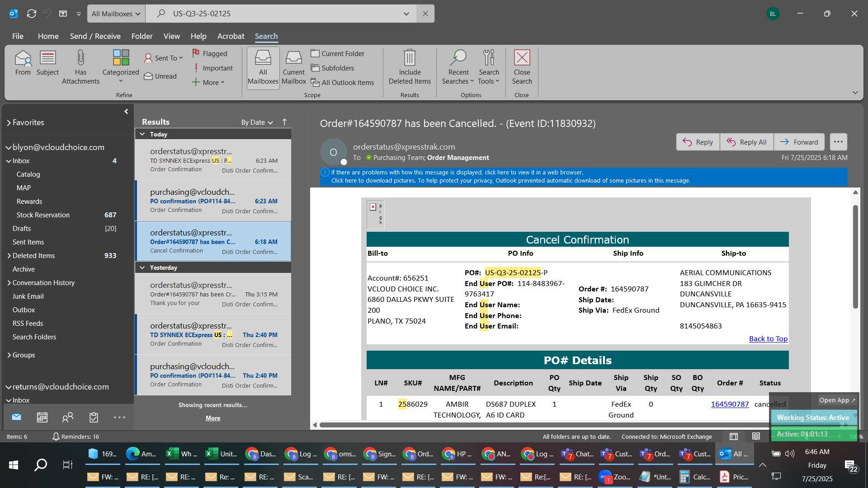Screen dimensions: 868x488
Task: Open the File menu
Action: point(18,36)
